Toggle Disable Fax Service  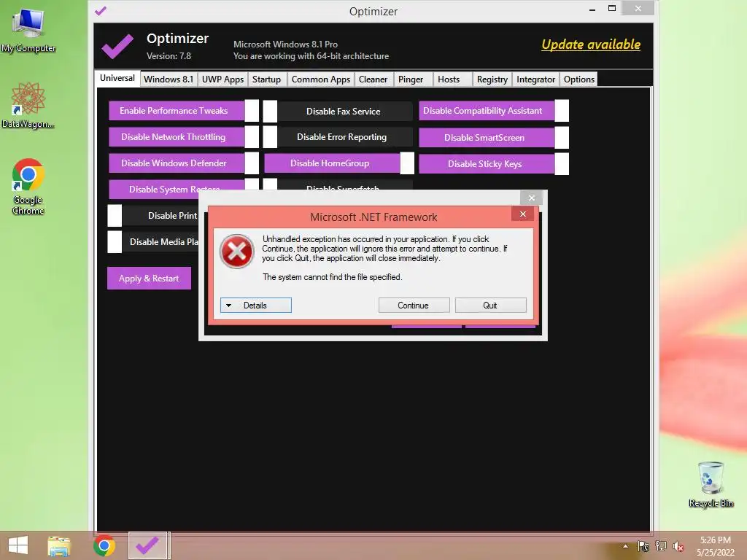pos(338,111)
